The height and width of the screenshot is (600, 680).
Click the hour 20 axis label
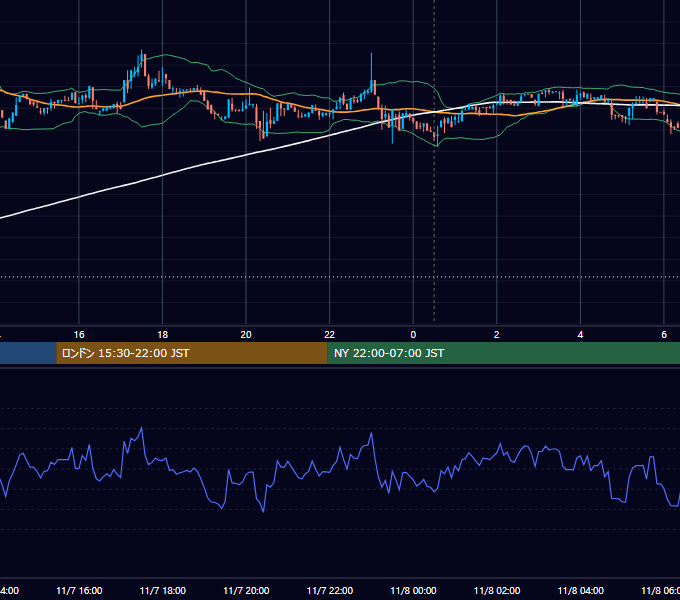pos(246,335)
